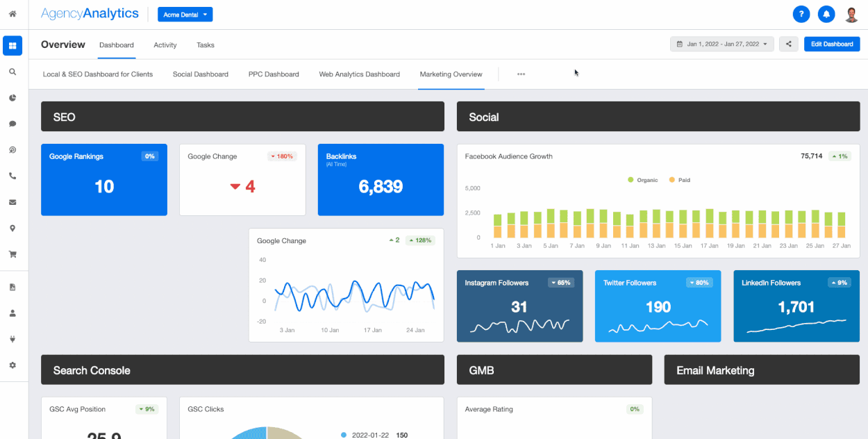The image size is (868, 439).
Task: Toggle the 2022-01-22 legend on GSC Clicks
Action: [368, 434]
